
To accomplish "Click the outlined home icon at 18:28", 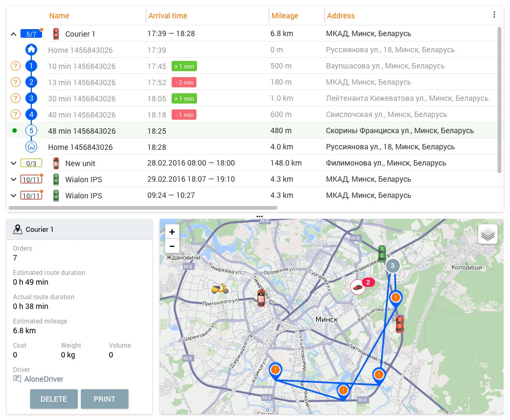I will 31,147.
